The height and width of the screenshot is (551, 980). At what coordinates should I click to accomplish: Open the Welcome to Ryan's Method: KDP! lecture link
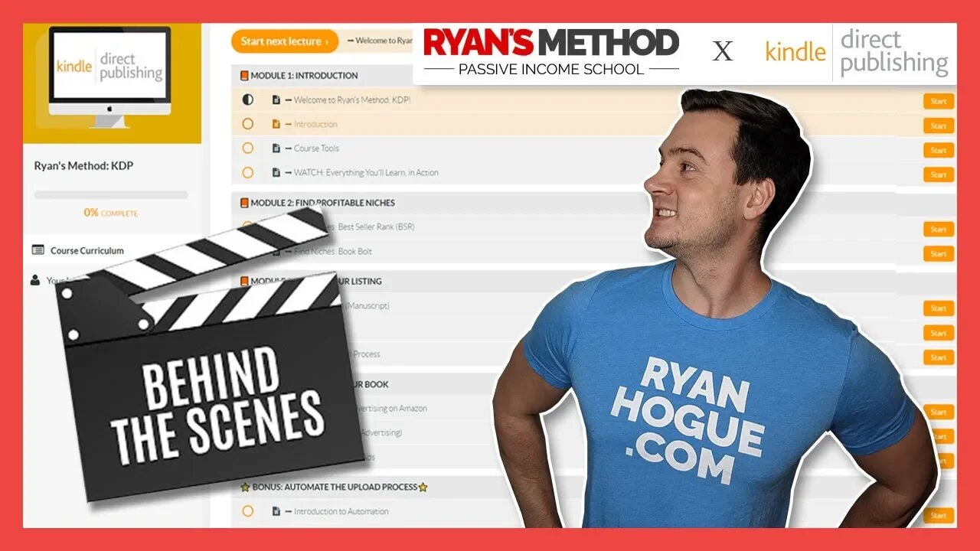pyautogui.click(x=352, y=99)
